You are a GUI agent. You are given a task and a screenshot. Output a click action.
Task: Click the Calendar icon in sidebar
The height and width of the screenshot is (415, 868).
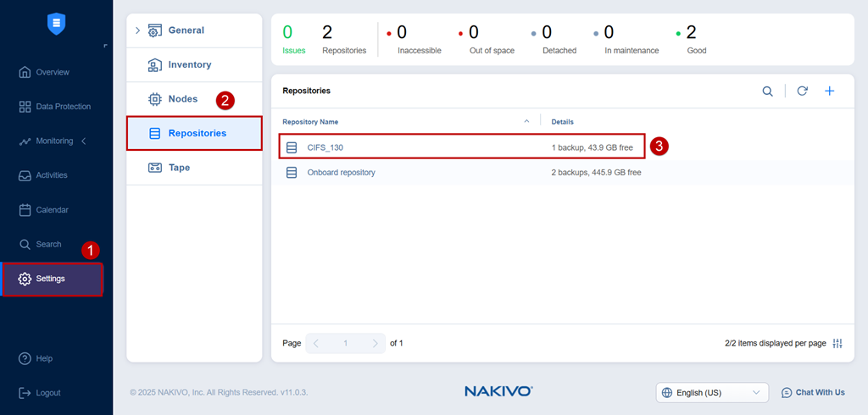(25, 210)
